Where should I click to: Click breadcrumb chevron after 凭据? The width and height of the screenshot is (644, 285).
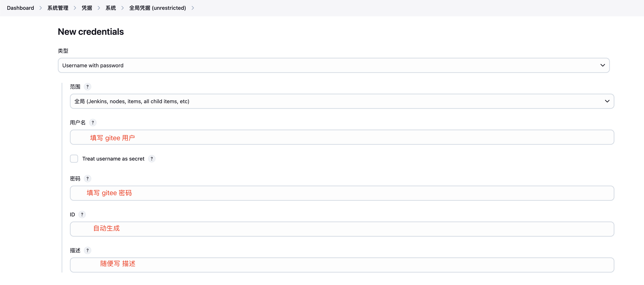click(99, 8)
